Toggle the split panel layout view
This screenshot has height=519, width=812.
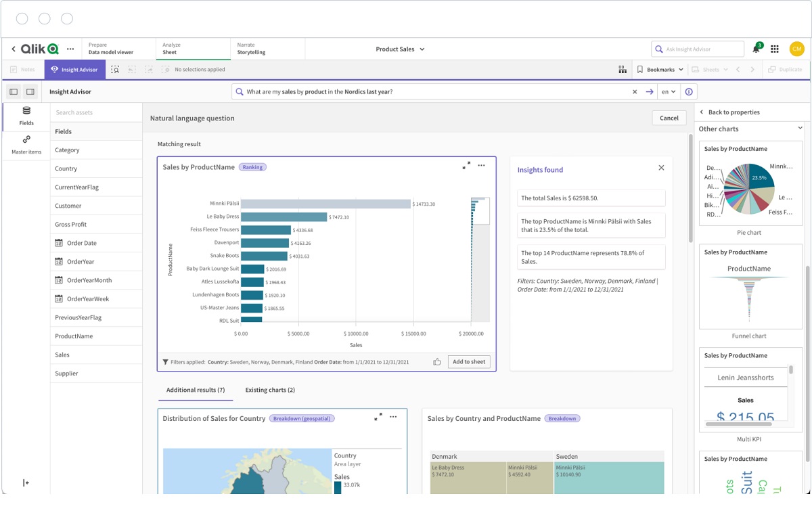pyautogui.click(x=30, y=91)
